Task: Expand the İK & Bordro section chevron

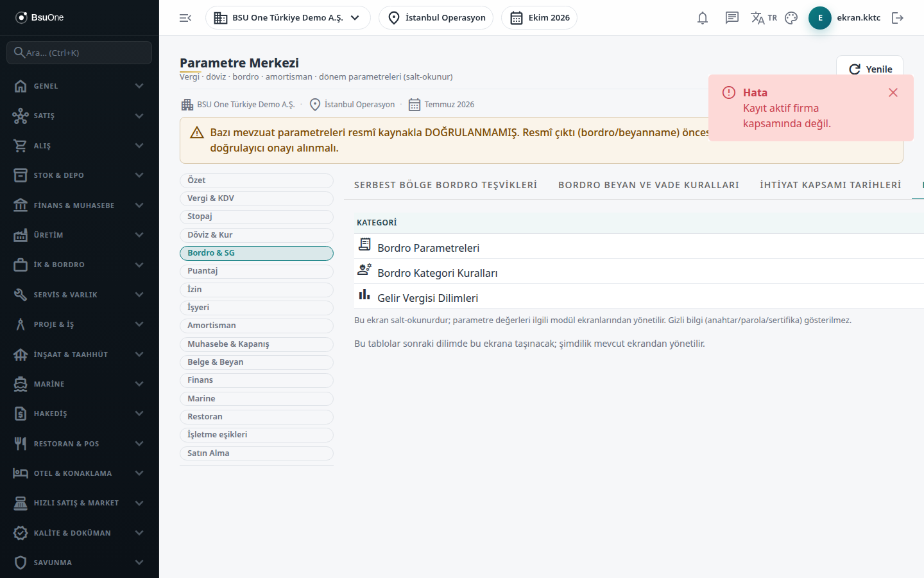Action: click(x=139, y=265)
